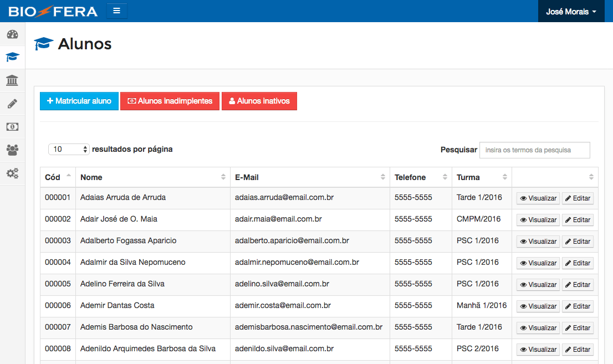Edit student Adalmir da Silva Nepomuceno
The image size is (613, 364).
tap(578, 263)
